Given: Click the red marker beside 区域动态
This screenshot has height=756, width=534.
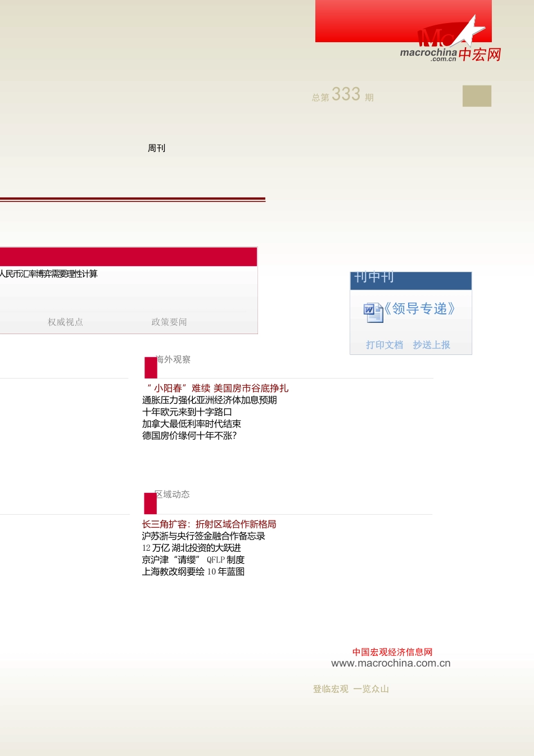Looking at the screenshot, I should click(x=151, y=503).
